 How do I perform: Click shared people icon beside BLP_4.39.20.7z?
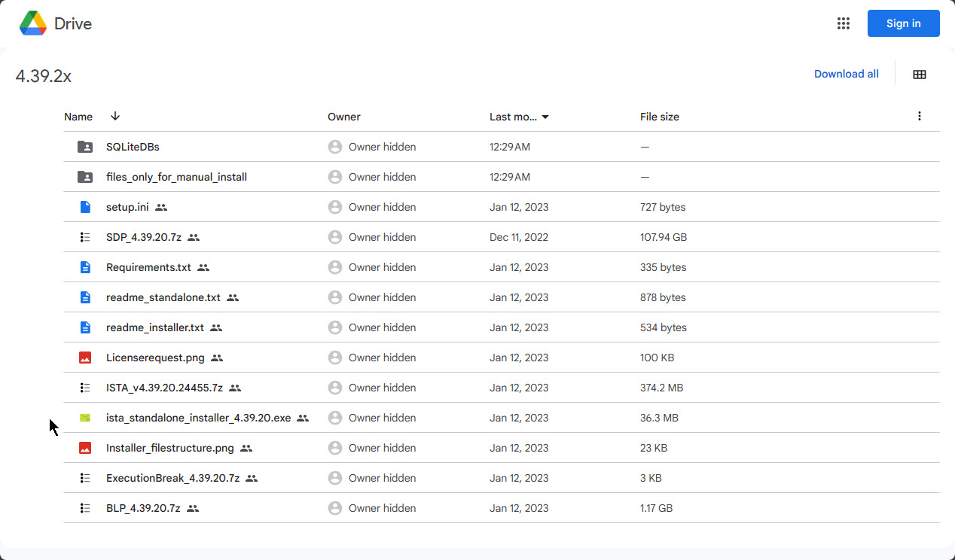(193, 508)
